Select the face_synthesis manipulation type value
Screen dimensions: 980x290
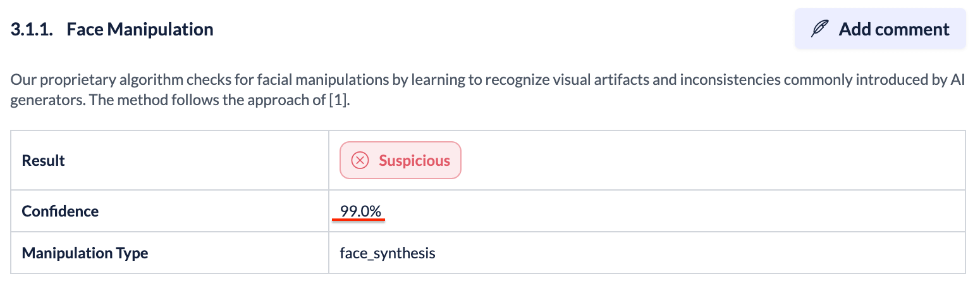388,253
